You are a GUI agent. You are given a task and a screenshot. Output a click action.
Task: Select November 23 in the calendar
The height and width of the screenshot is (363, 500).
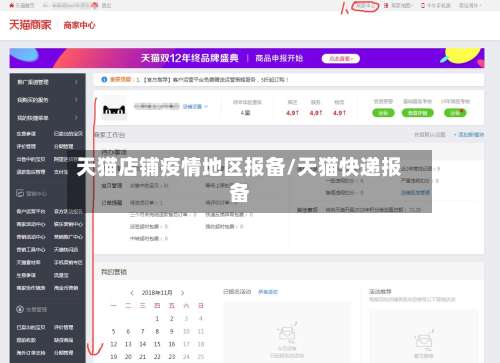point(172,357)
